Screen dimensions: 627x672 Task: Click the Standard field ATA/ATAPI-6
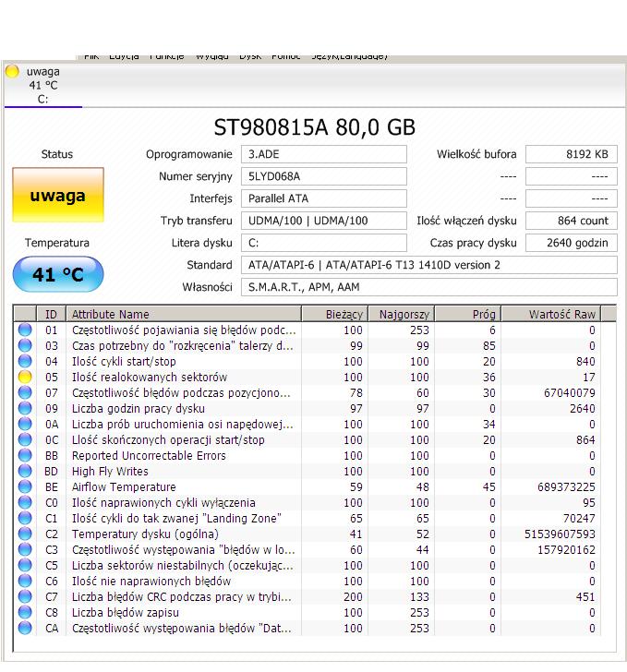pyautogui.click(x=429, y=265)
